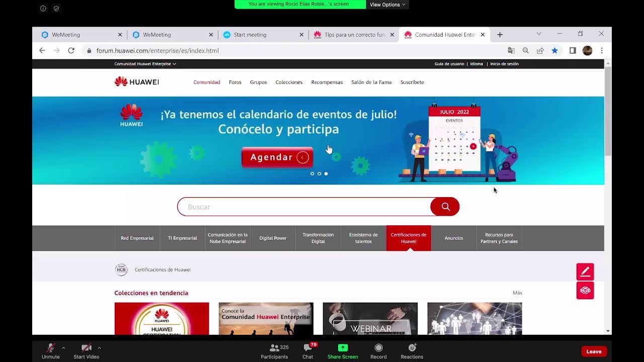Image resolution: width=644 pixels, height=362 pixels.
Task: Close the Start meeting tab
Action: click(x=301, y=35)
